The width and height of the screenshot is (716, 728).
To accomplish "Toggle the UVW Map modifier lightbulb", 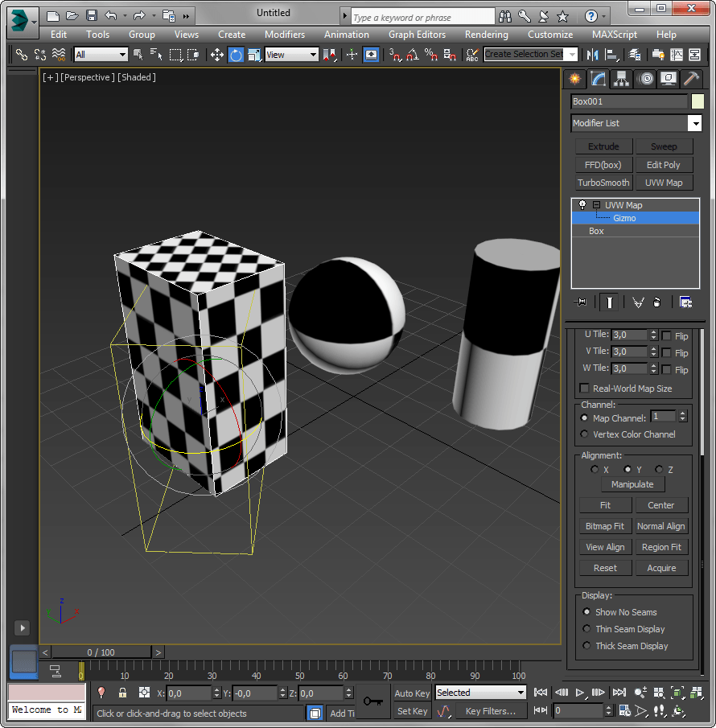I will [582, 205].
